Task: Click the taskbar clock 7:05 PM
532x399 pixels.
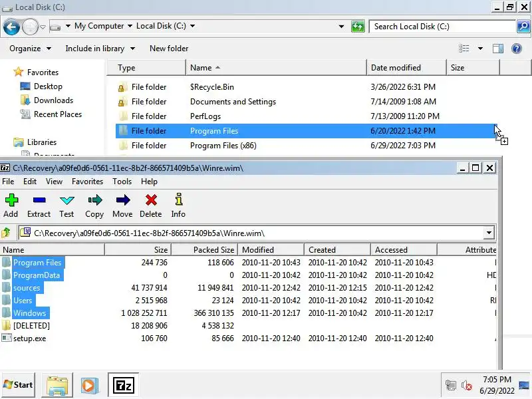Action: pyautogui.click(x=497, y=379)
